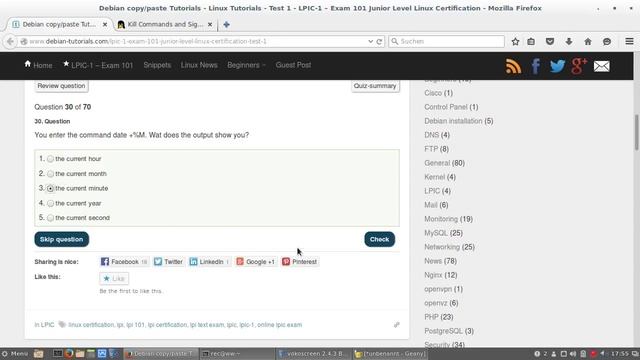Share via the LinkedIn sharing button
Screen dimensions: 640x360
click(209, 262)
